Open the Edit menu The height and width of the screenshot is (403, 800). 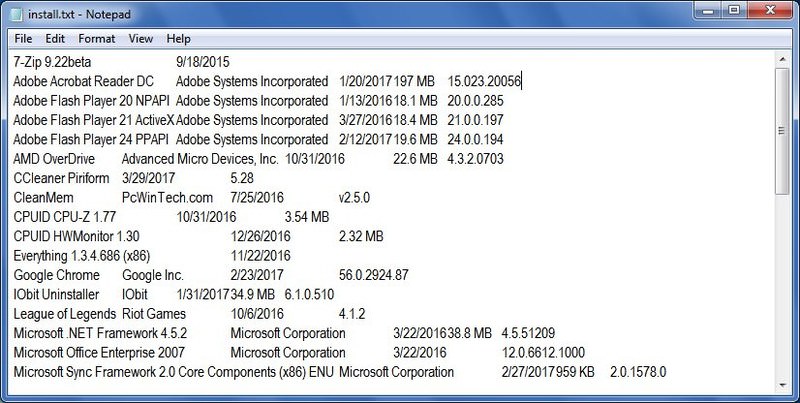pos(55,39)
